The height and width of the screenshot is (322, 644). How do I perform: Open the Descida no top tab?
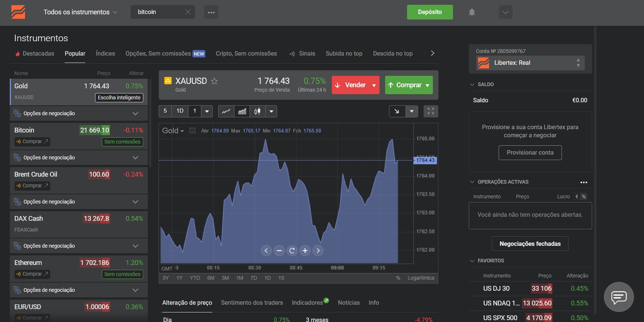click(393, 54)
